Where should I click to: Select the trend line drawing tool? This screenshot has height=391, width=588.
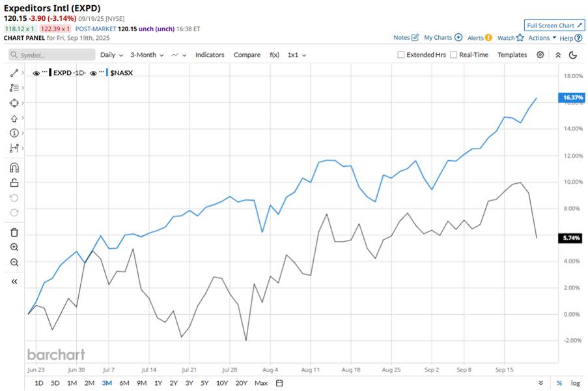(x=14, y=73)
